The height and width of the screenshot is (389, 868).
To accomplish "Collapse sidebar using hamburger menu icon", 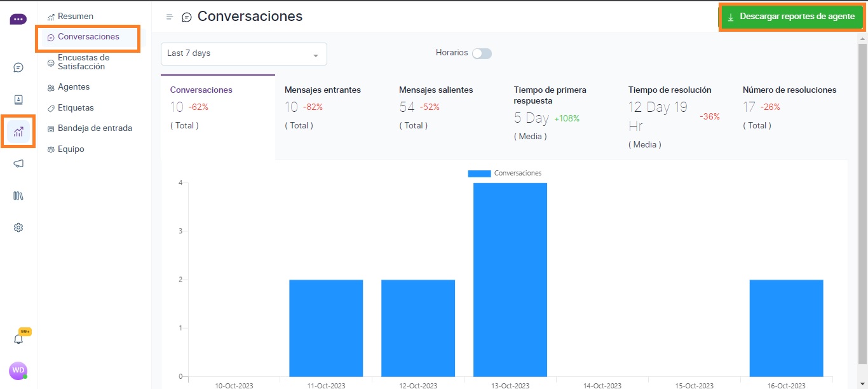I will (170, 17).
